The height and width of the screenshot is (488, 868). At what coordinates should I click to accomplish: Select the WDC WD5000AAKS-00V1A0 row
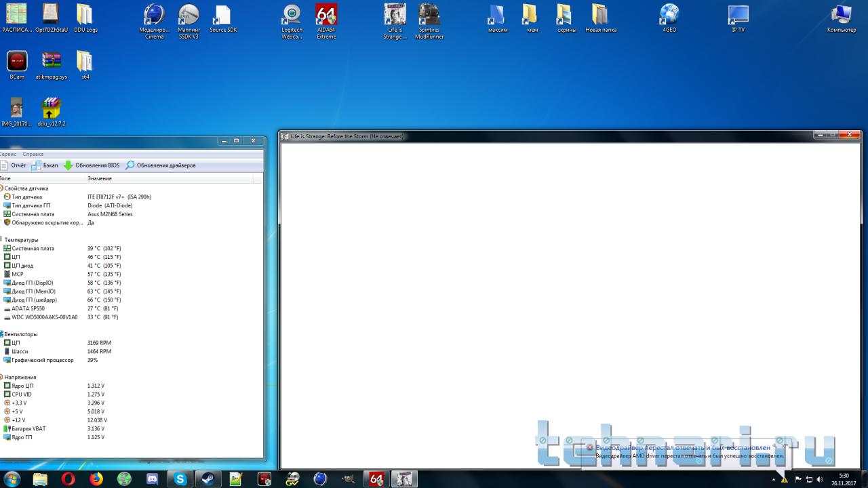(x=132, y=317)
